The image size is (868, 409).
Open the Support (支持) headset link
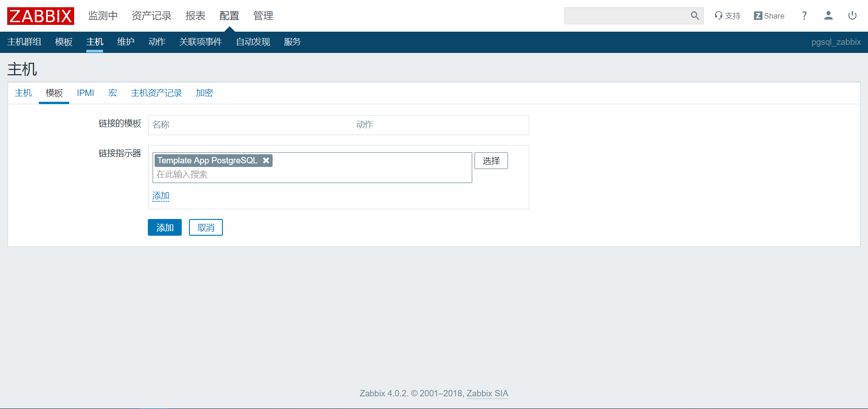click(727, 16)
